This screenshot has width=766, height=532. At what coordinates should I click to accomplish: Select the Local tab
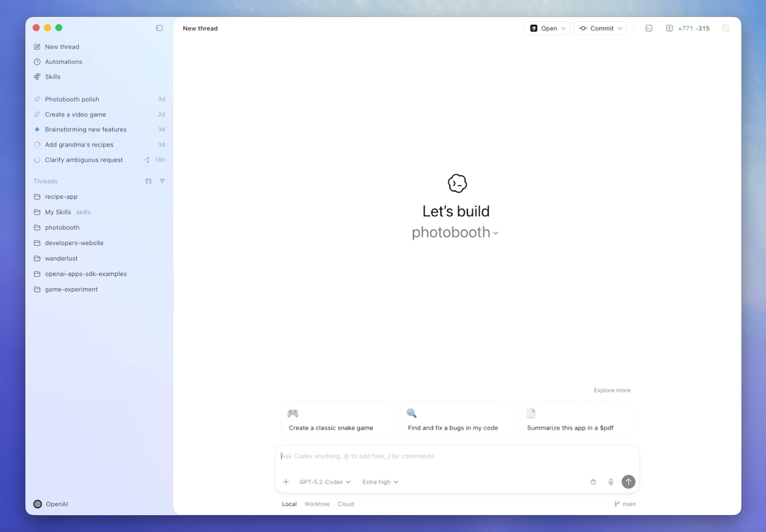[290, 504]
